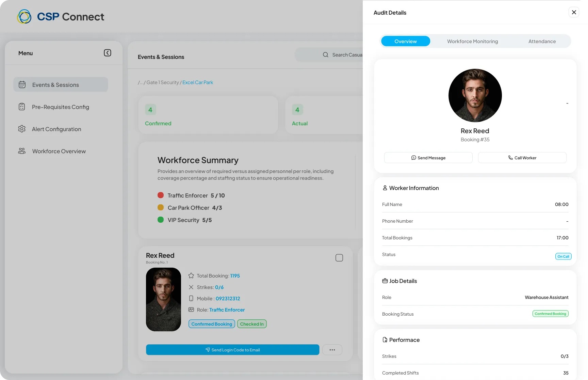Image resolution: width=588 pixels, height=380 pixels.
Task: Click the Booking #35 label
Action: click(x=475, y=140)
